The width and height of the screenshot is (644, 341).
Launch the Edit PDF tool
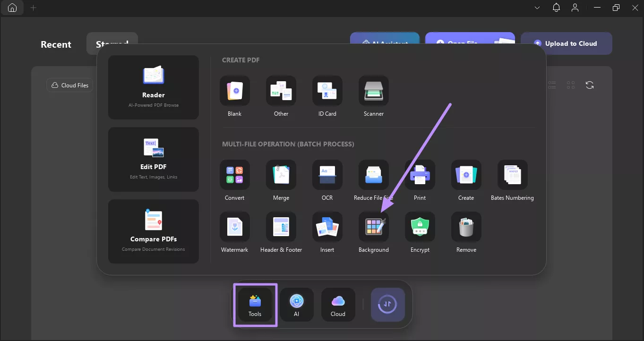pos(153,159)
